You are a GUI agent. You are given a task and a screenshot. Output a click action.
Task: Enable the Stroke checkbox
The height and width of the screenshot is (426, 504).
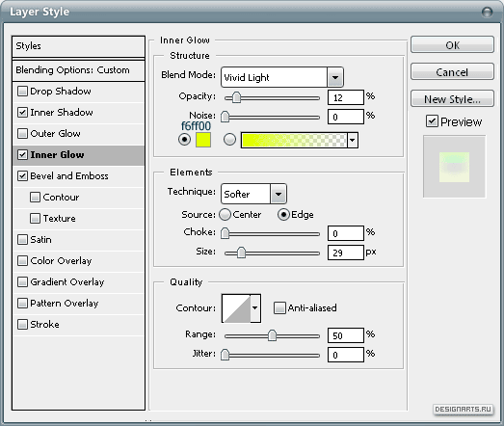coord(22,325)
